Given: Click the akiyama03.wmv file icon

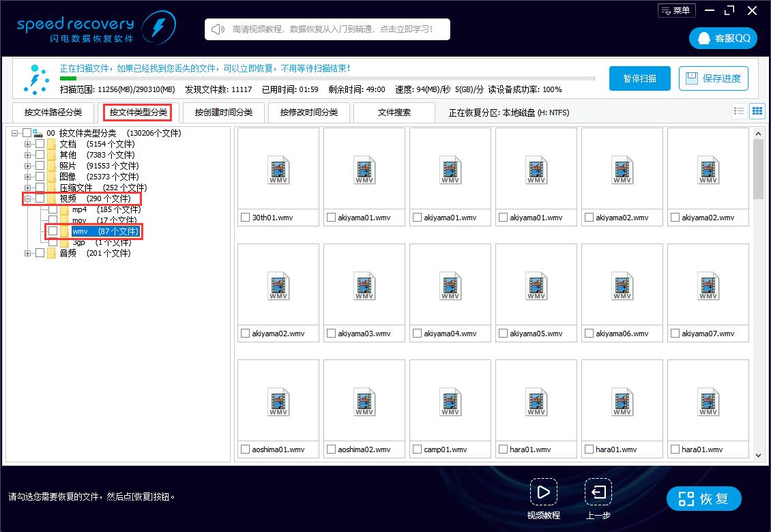Looking at the screenshot, I should (364, 286).
